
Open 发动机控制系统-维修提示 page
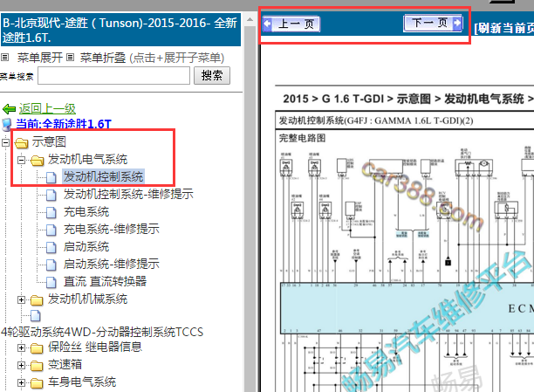coord(128,194)
